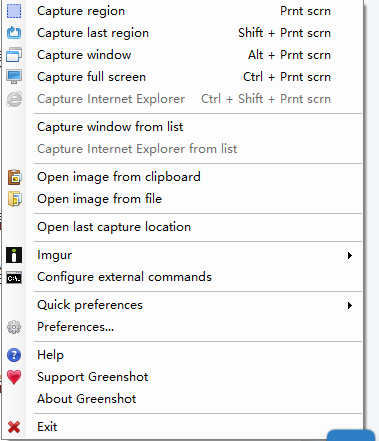Click the 'Ctrl + Shift + Prnt scrn' text
The height and width of the screenshot is (441, 379).
pyautogui.click(x=266, y=99)
